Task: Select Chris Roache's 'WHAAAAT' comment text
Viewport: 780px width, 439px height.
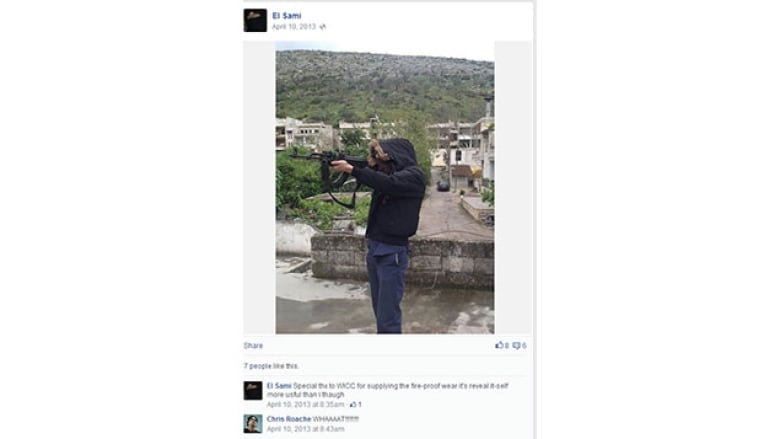Action: click(x=336, y=419)
